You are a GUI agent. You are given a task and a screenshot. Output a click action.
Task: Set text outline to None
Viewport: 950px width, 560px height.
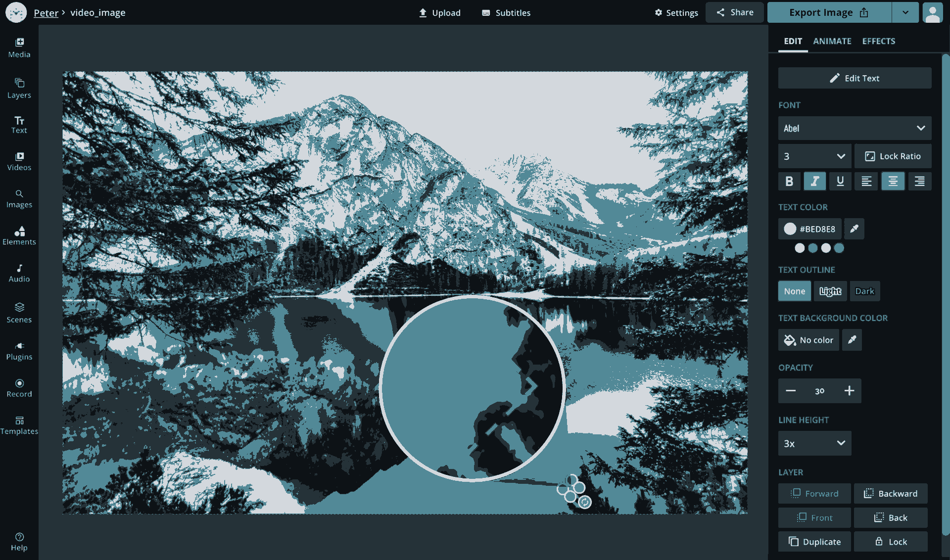pyautogui.click(x=794, y=291)
